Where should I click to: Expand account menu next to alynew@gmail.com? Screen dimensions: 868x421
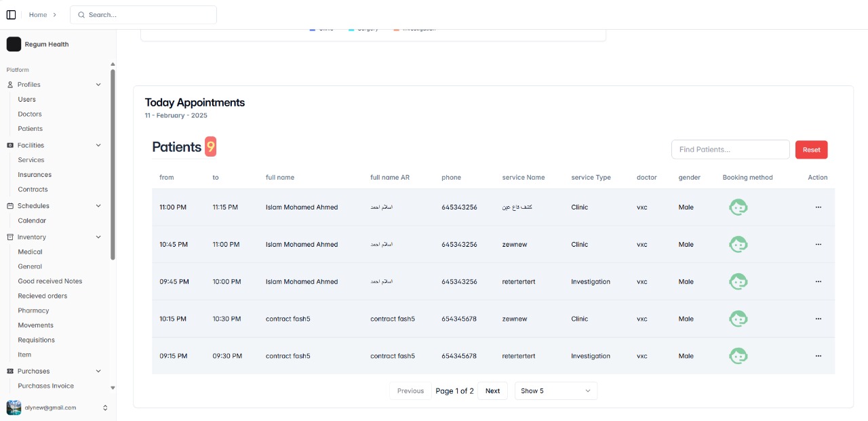(x=105, y=407)
